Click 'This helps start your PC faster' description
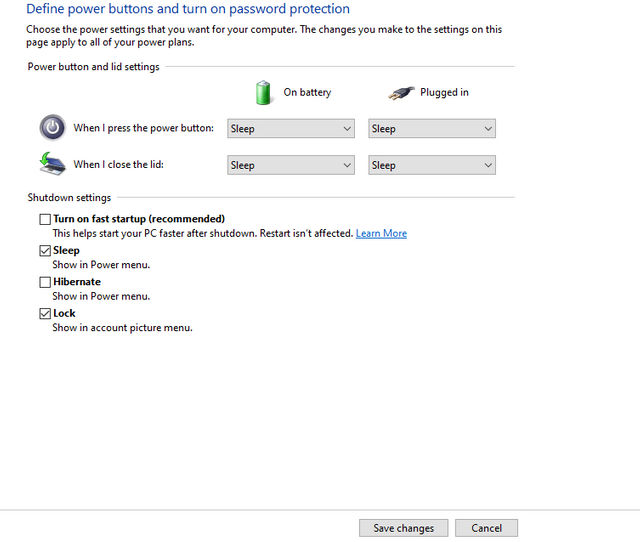Screen dimensions: 640x542 click(x=202, y=233)
